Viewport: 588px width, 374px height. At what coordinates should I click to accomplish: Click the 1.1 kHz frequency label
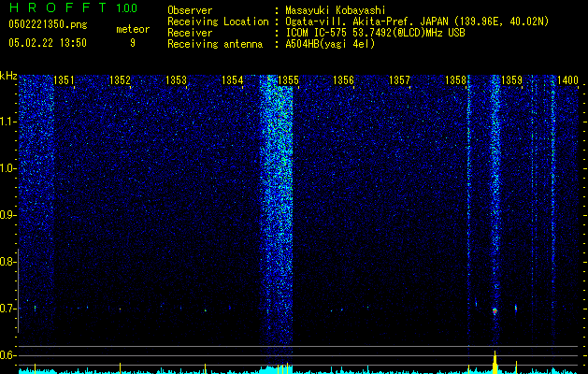click(x=7, y=122)
